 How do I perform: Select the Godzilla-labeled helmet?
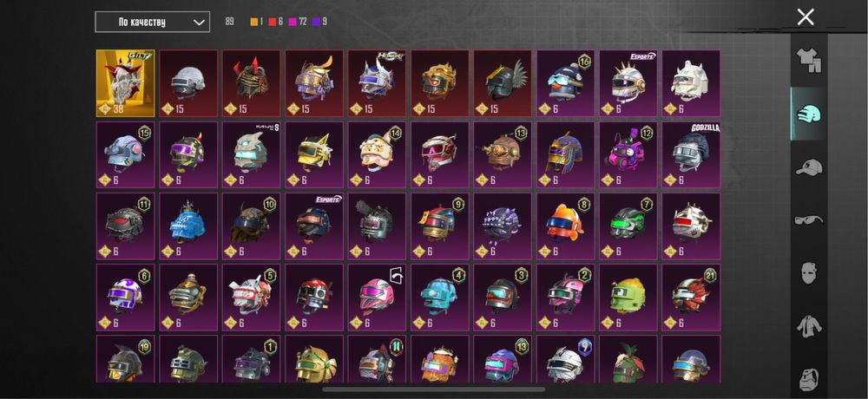(x=691, y=155)
